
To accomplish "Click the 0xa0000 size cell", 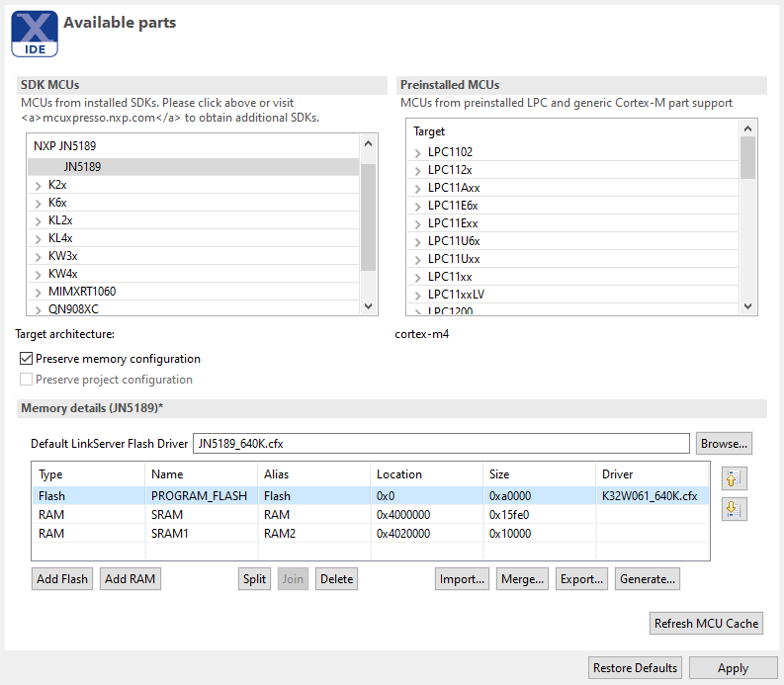I will [x=539, y=496].
